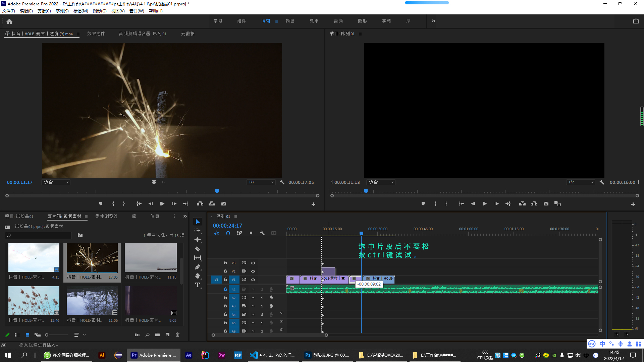The image size is (644, 362).
Task: Select the Razor tool
Action: point(198,249)
